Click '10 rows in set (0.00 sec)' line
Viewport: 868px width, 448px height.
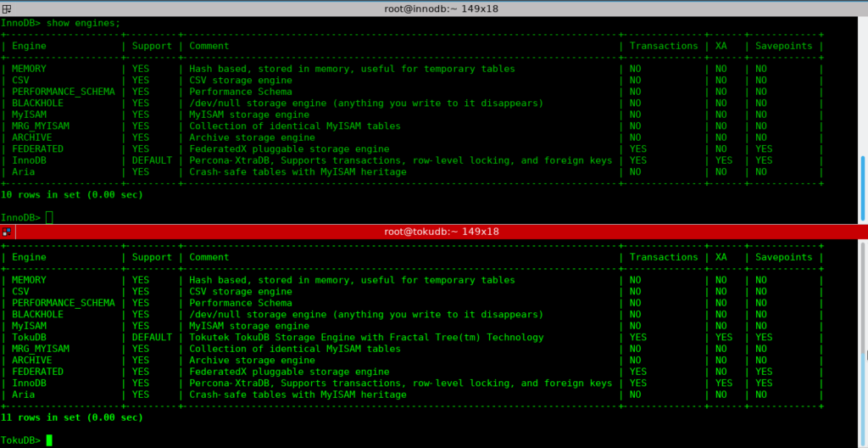(72, 194)
